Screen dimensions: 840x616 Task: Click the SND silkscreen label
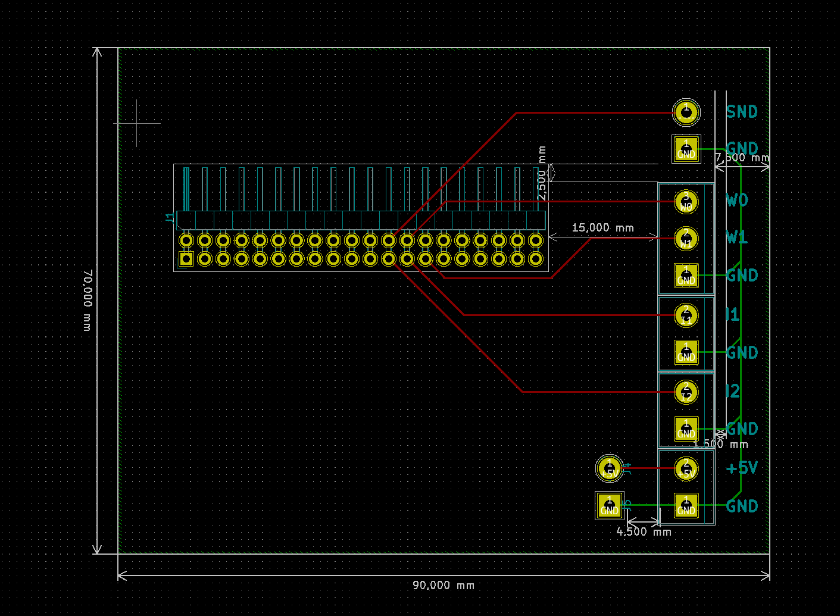[x=742, y=112]
